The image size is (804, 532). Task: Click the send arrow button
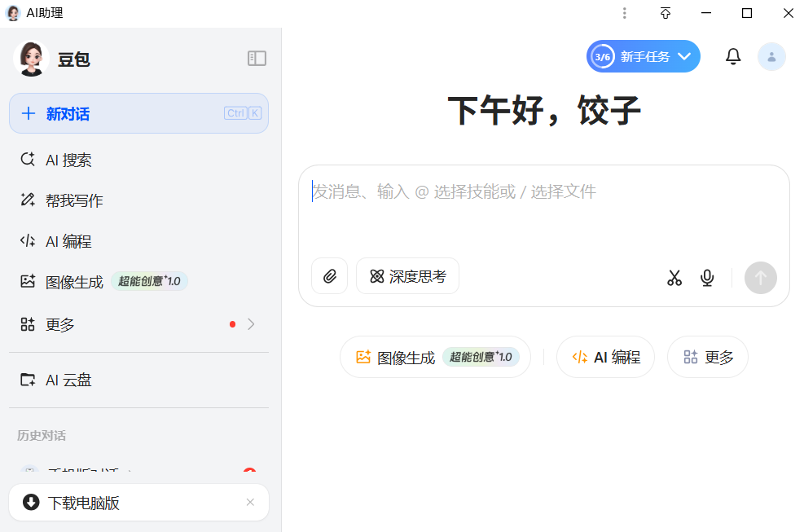pos(761,278)
